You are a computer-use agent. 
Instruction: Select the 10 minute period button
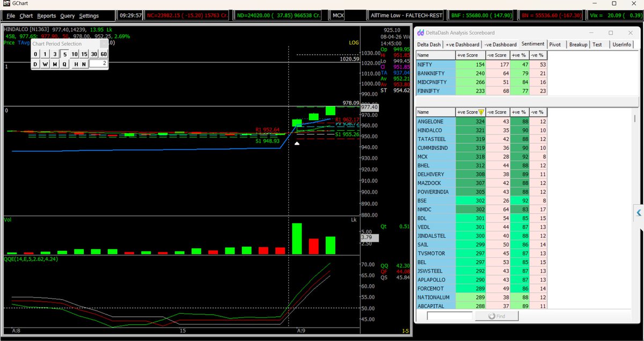pos(75,54)
